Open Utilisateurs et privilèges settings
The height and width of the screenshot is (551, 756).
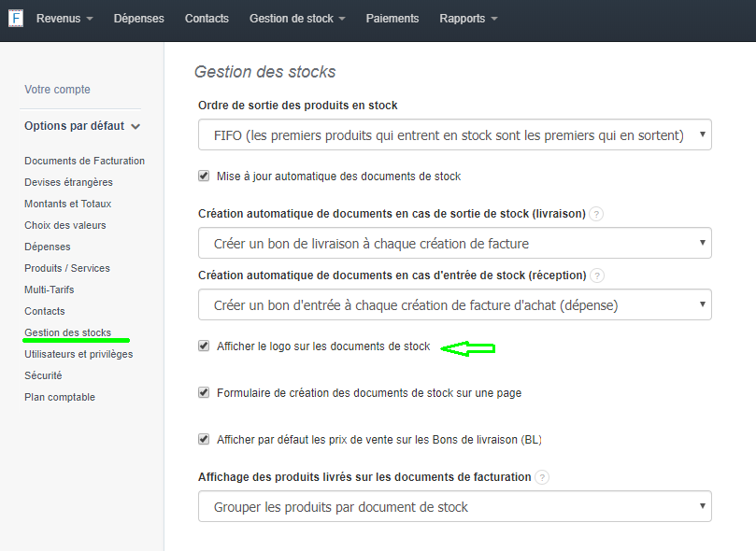pos(78,354)
